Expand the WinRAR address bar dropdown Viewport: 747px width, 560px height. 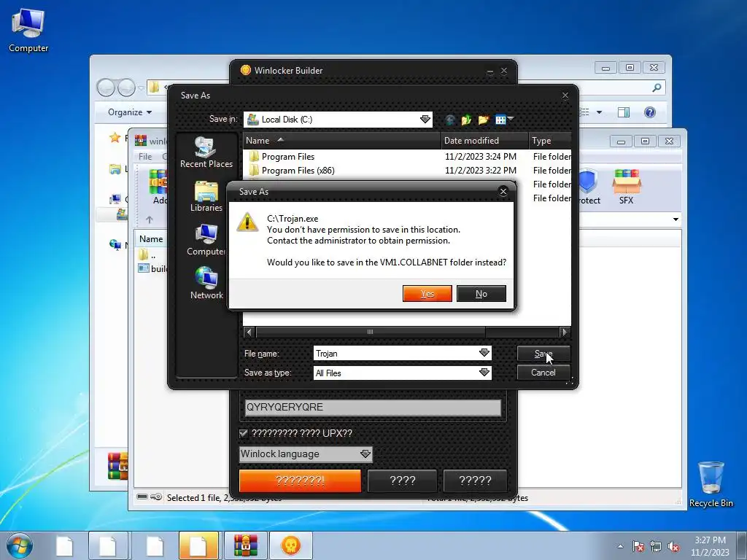(676, 219)
